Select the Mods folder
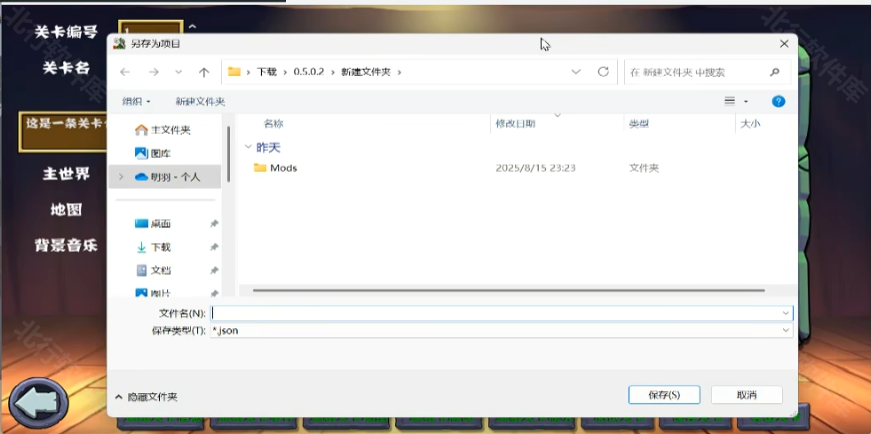Screen dimensions: 871x434 point(283,168)
